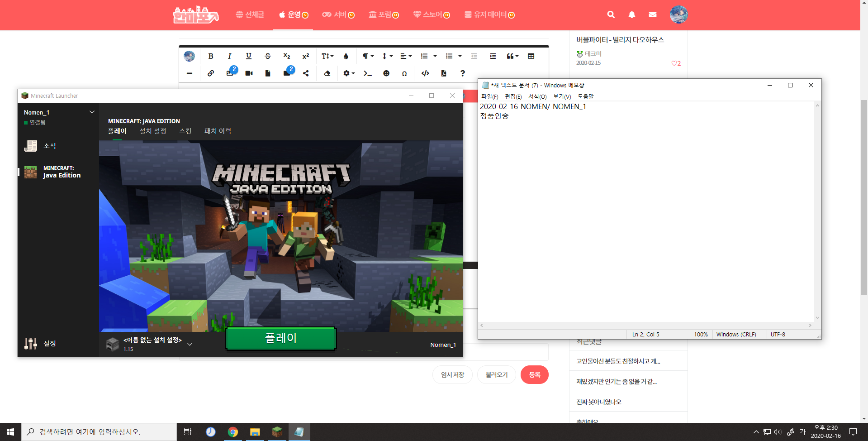Clear formatting with the eraser icon
Screen dimensions: 868x441
click(327, 73)
